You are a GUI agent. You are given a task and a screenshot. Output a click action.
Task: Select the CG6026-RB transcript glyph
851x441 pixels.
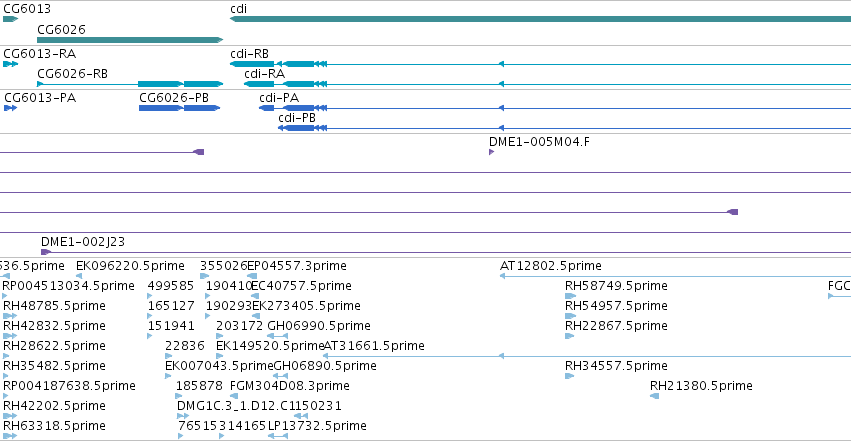tap(130, 84)
